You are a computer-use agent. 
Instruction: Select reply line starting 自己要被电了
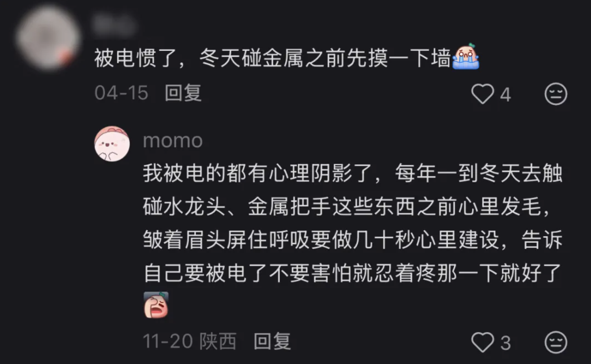point(352,273)
